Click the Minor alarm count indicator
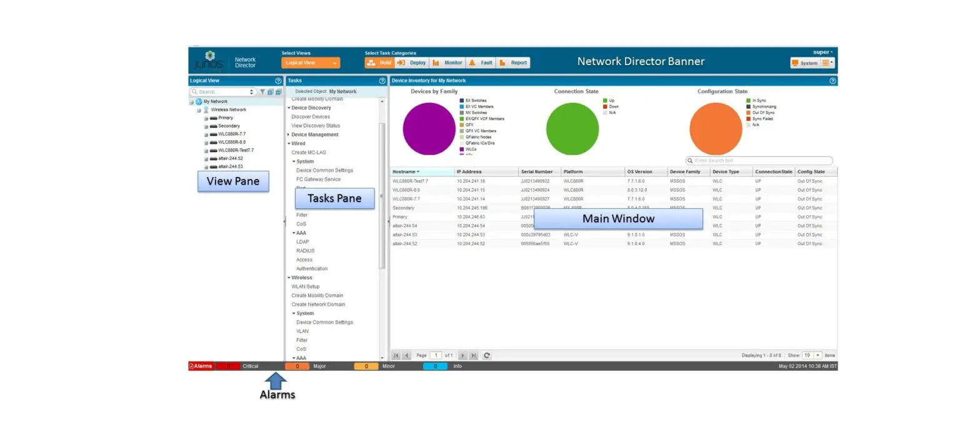The width and height of the screenshot is (980, 441). coord(366,366)
